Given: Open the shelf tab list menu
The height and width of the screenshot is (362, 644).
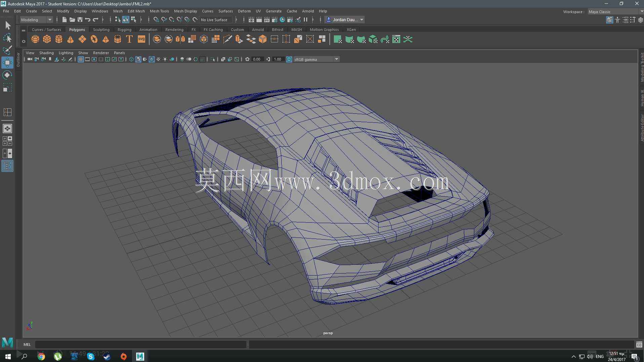Looking at the screenshot, I should coord(24,30).
